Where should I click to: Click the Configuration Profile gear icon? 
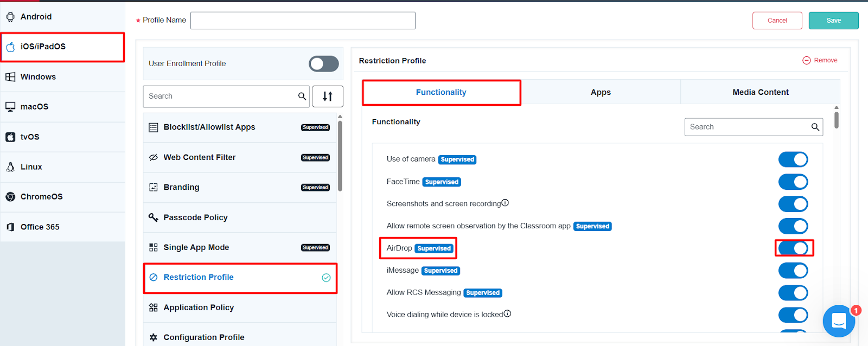[154, 337]
